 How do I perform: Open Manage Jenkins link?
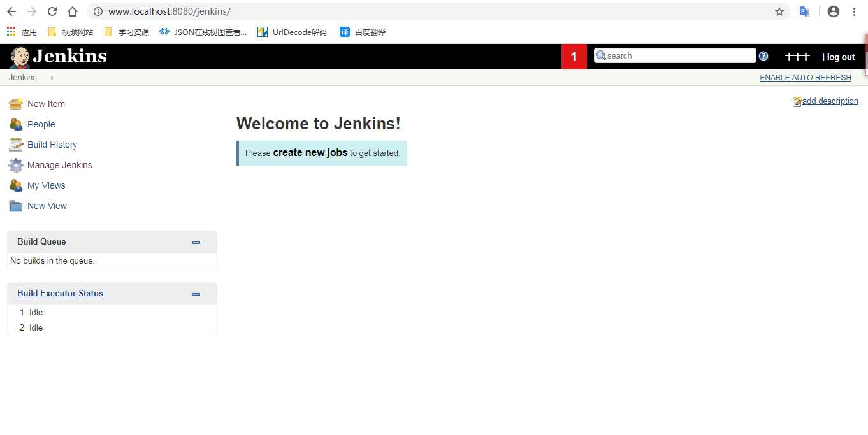(59, 165)
